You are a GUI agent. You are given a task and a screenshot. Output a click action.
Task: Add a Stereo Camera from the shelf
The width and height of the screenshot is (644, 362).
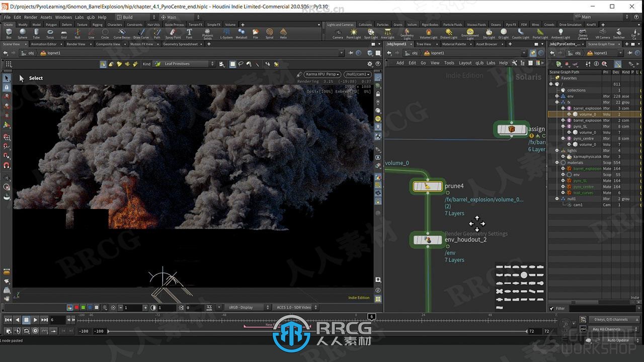[583, 34]
